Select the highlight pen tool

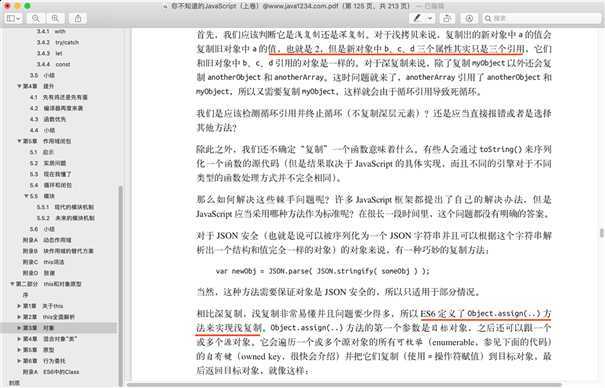[x=417, y=19]
